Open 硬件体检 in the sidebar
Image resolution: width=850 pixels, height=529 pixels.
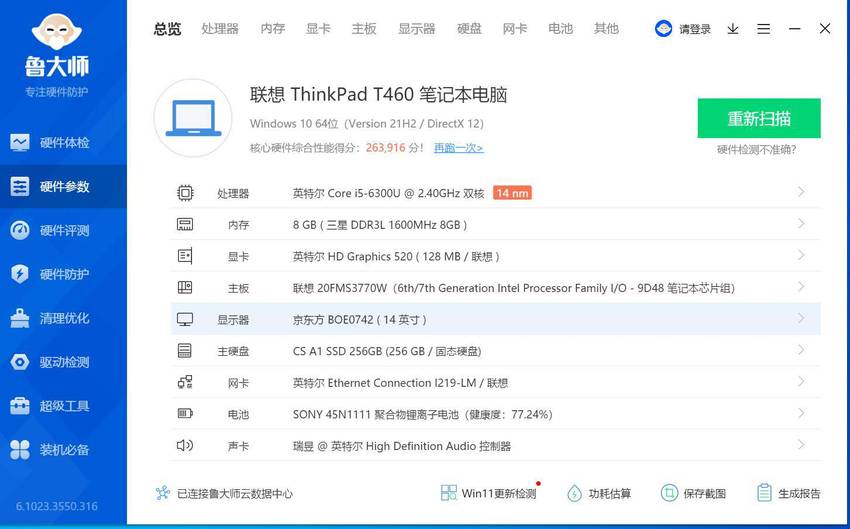pyautogui.click(x=63, y=143)
